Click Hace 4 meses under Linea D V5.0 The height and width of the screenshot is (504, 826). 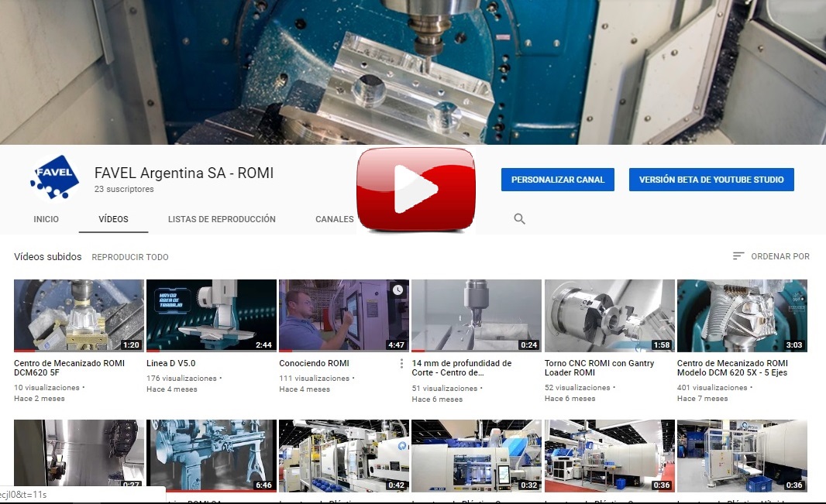coord(172,389)
